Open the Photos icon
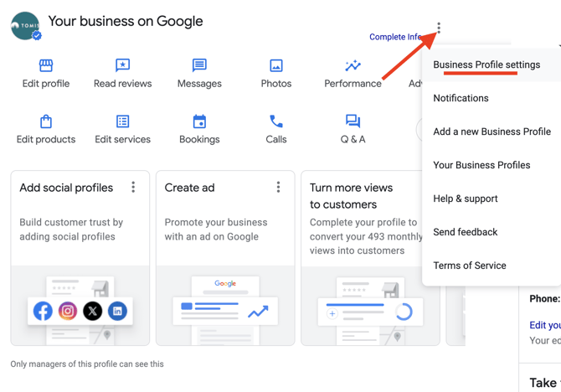561x392 pixels. click(x=275, y=65)
